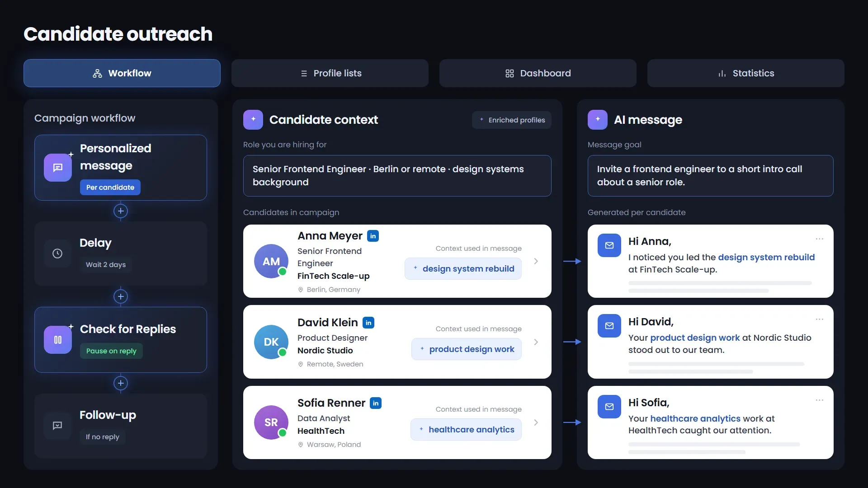
Task: Click the Wait 2 days label
Action: tap(106, 265)
